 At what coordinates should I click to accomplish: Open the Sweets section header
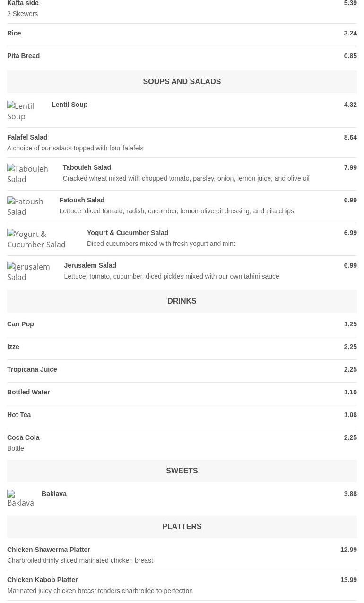click(x=182, y=471)
